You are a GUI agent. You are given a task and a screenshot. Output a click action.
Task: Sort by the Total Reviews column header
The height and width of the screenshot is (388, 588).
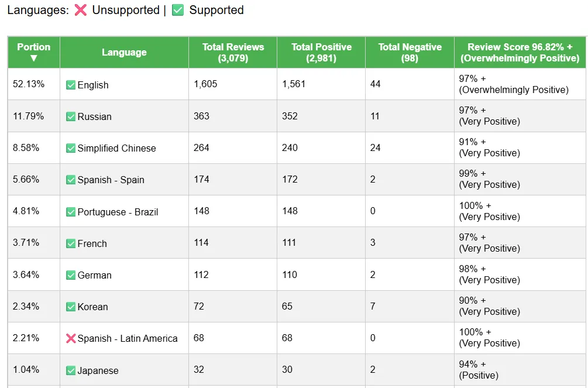coord(233,53)
